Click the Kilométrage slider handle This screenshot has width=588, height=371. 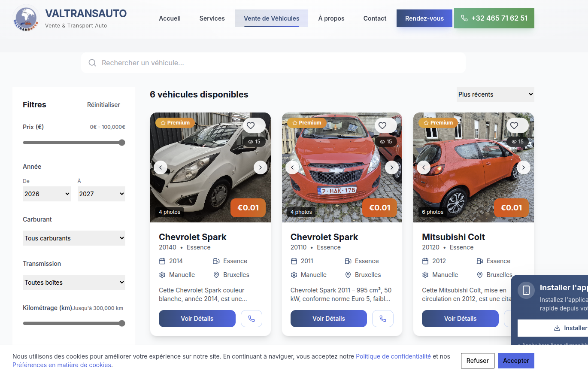(122, 323)
